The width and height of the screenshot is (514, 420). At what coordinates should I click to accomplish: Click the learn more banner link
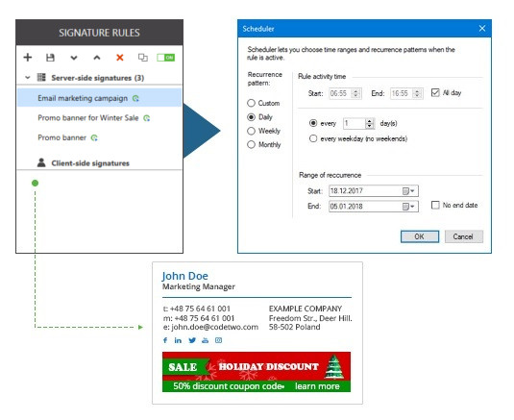[x=317, y=386]
